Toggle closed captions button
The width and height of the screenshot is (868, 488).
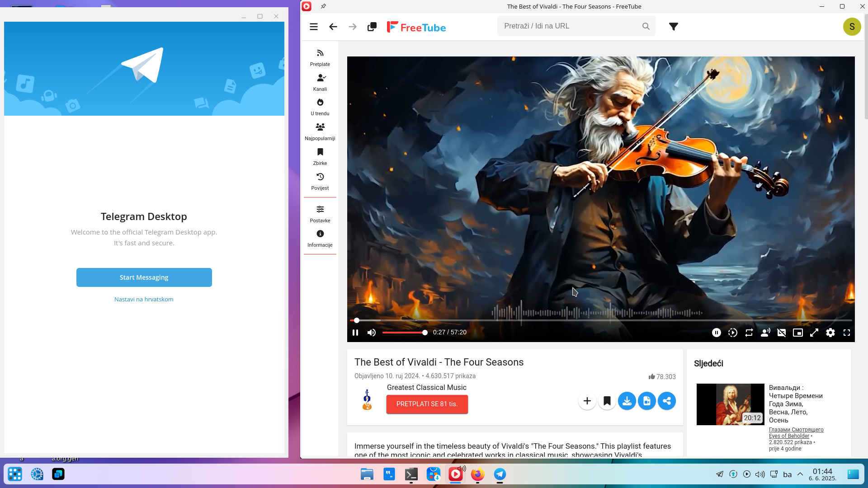[782, 333]
